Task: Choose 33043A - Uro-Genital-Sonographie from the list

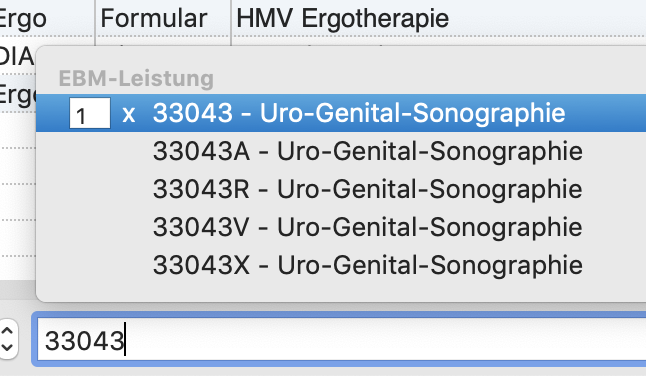Action: [x=367, y=151]
